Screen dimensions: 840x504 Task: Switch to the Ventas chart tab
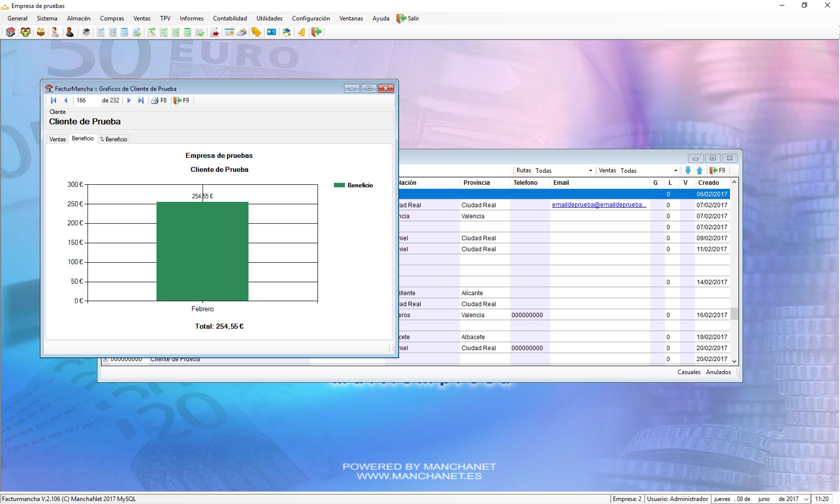[57, 139]
